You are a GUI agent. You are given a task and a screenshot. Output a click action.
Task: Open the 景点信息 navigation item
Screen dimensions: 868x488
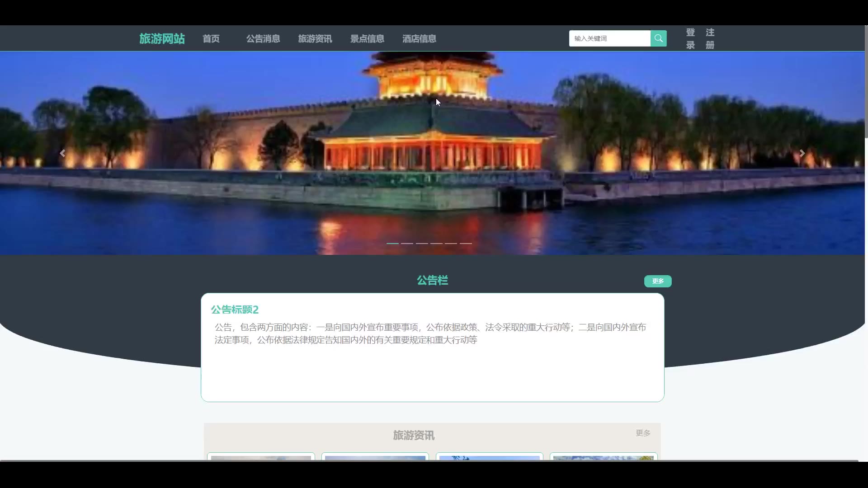367,38
